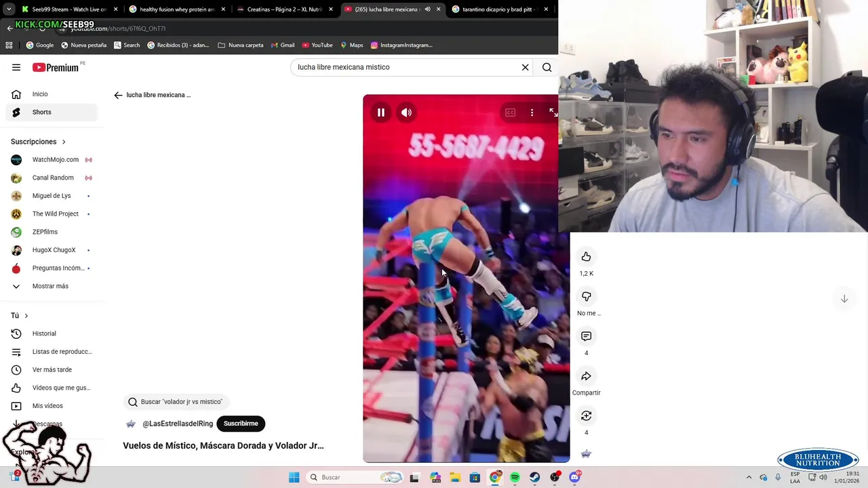Open the system tray volume control
Viewport: 868px width, 488px height.
823,477
